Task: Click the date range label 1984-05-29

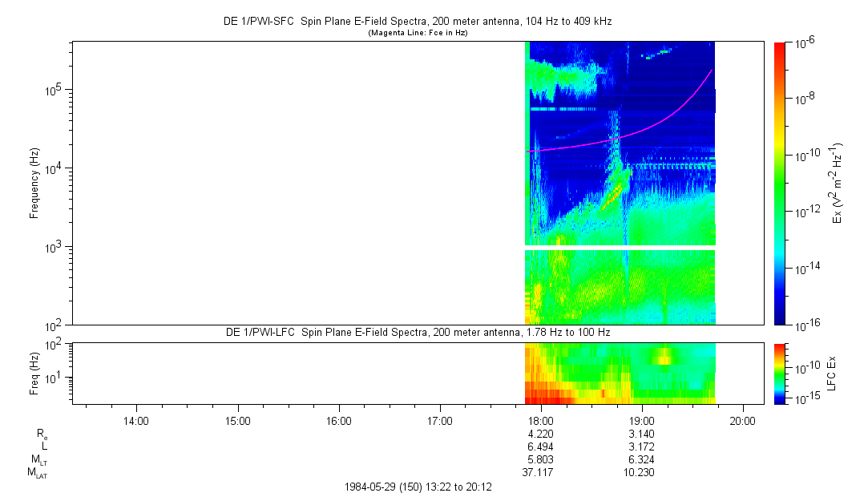Action: click(417, 487)
